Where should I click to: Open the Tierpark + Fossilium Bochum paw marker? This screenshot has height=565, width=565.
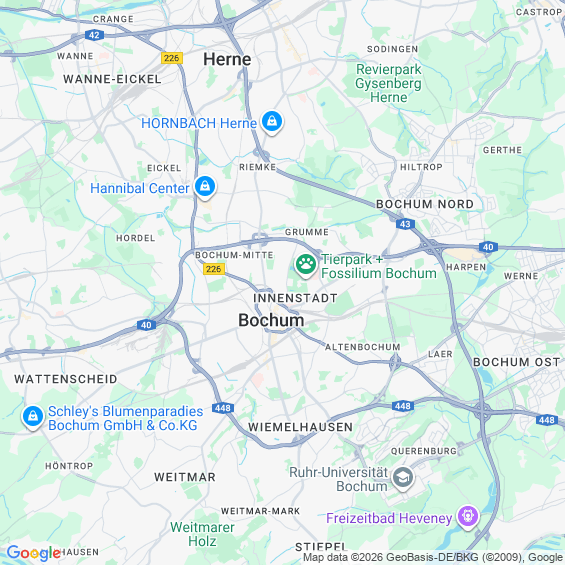point(306,265)
